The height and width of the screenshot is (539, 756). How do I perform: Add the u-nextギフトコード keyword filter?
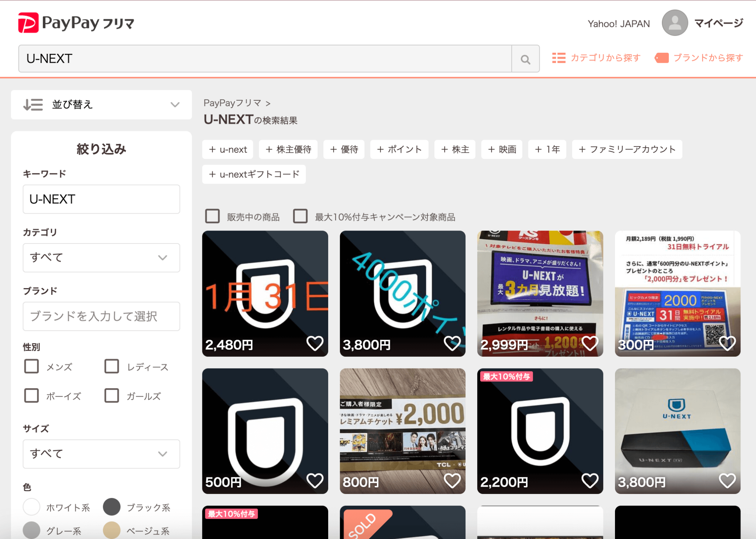click(x=254, y=174)
